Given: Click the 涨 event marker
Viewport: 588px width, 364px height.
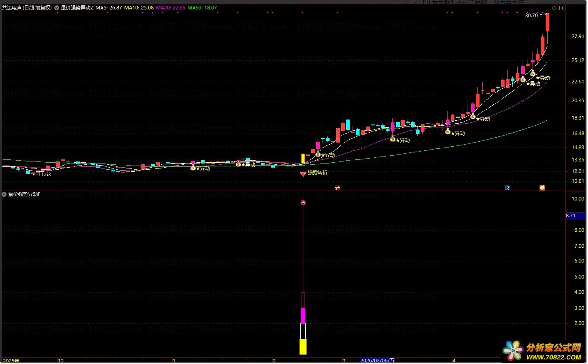Looking at the screenshot, I should (337, 187).
